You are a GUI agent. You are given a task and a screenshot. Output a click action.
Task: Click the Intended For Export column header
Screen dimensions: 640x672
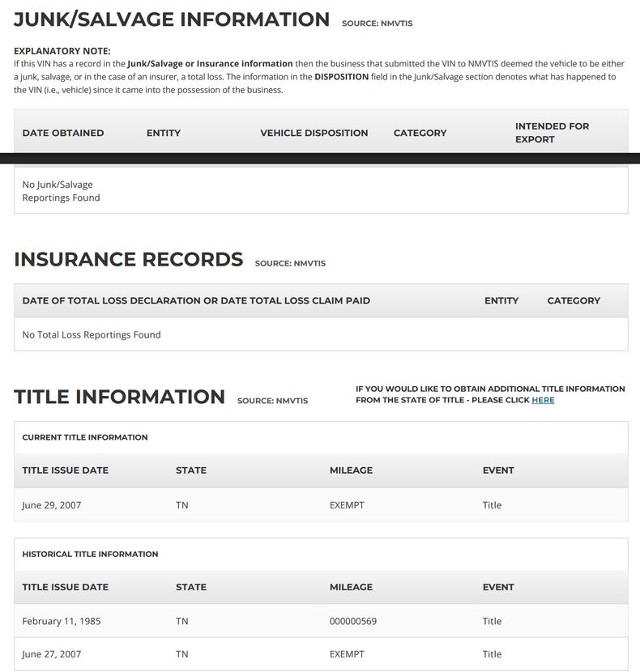552,133
